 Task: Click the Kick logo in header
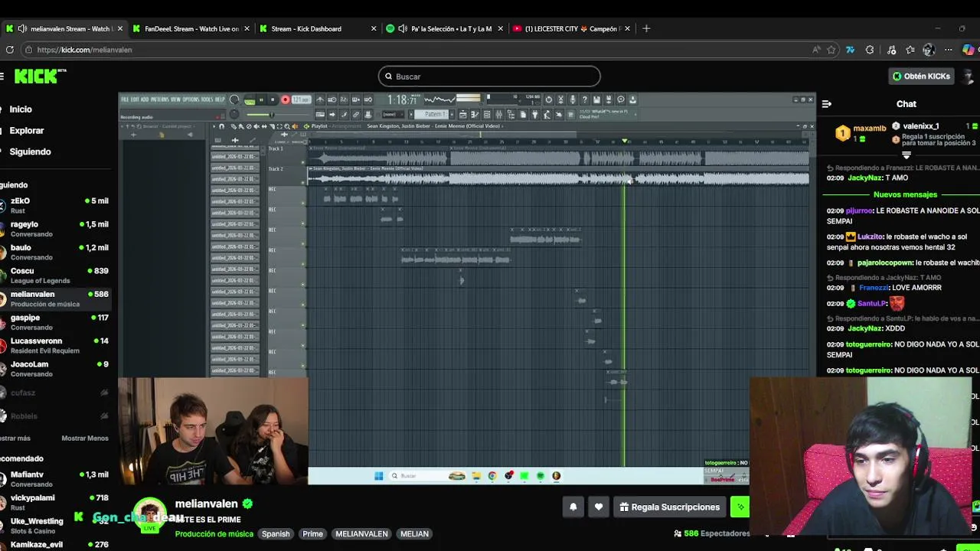click(x=40, y=76)
